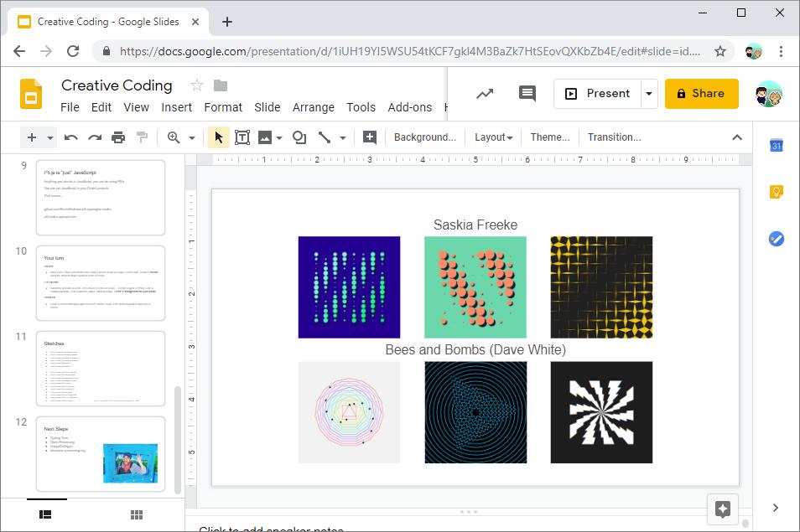The height and width of the screenshot is (532, 800).
Task: Open the Slide menu
Action: (x=268, y=107)
